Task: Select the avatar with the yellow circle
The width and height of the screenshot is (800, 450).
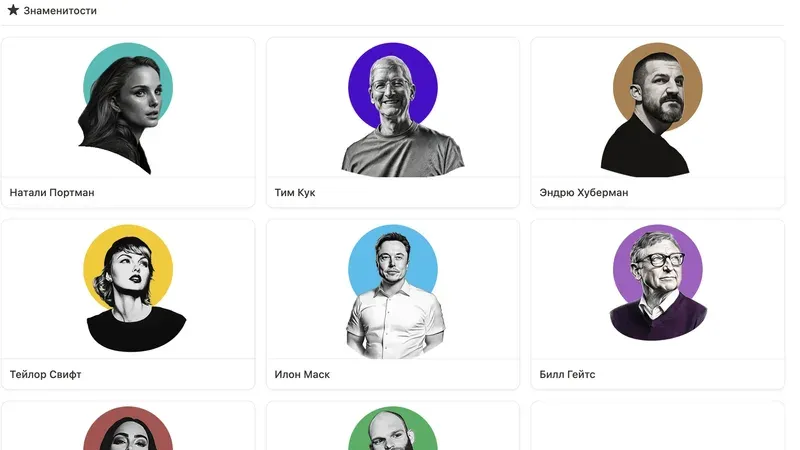Action: pos(134,288)
